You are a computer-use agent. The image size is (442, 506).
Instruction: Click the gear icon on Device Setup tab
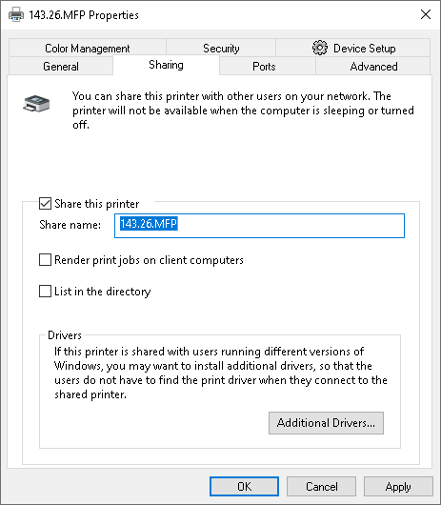click(320, 48)
